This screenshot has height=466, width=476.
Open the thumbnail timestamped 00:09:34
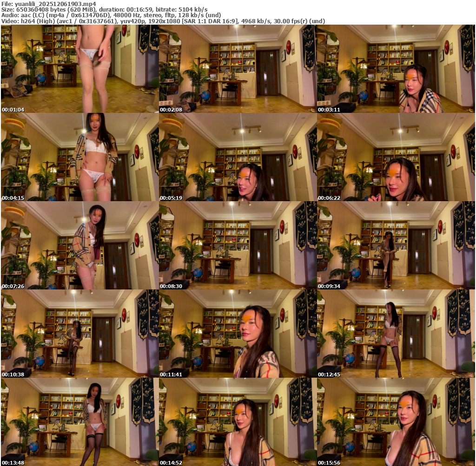[396, 245]
